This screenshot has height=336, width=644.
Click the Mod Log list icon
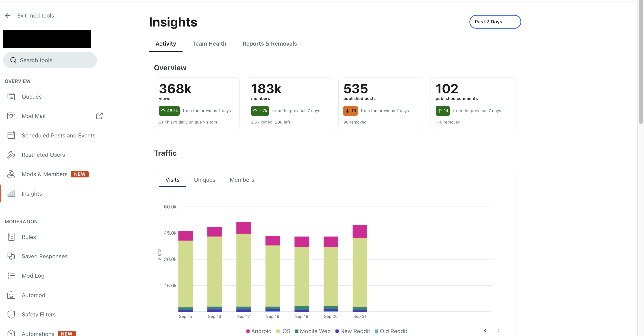click(11, 276)
